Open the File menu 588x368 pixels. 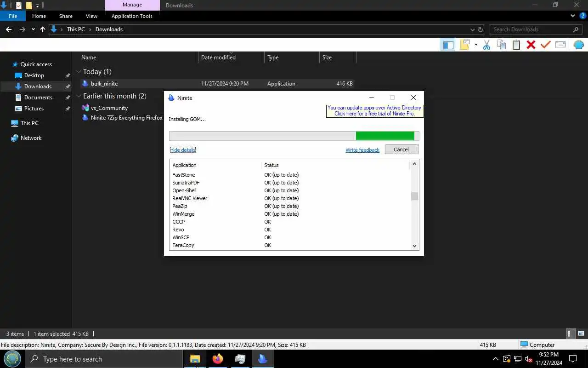click(13, 16)
